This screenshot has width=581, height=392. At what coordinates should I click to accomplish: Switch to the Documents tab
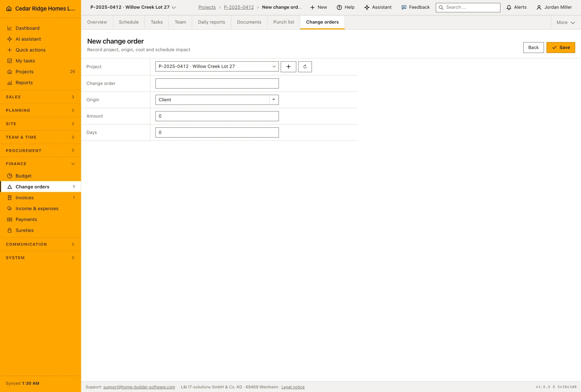coord(249,22)
